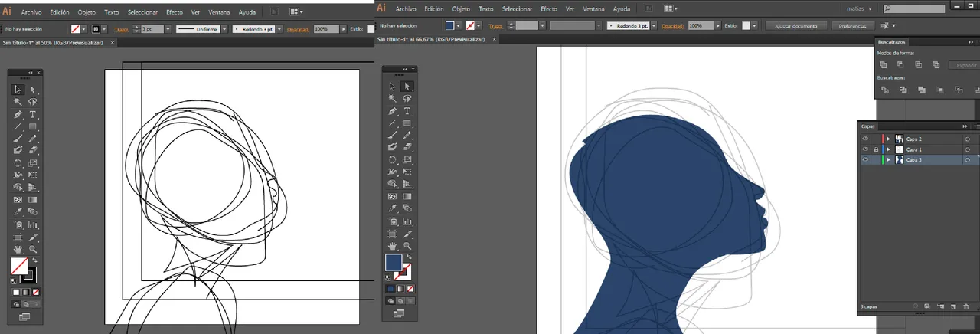Expand Capa 3 layer contents
The image size is (980, 334).
tap(888, 160)
